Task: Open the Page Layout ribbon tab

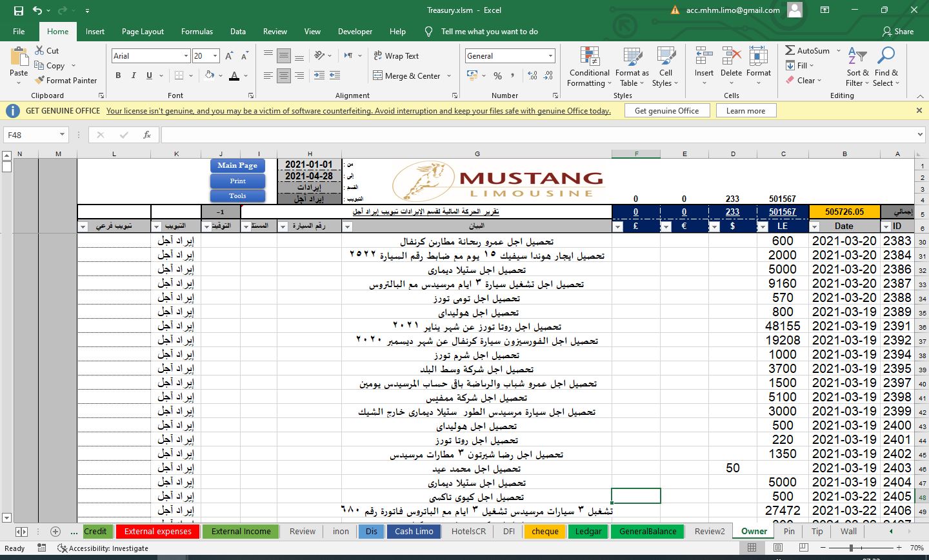Action: point(143,32)
